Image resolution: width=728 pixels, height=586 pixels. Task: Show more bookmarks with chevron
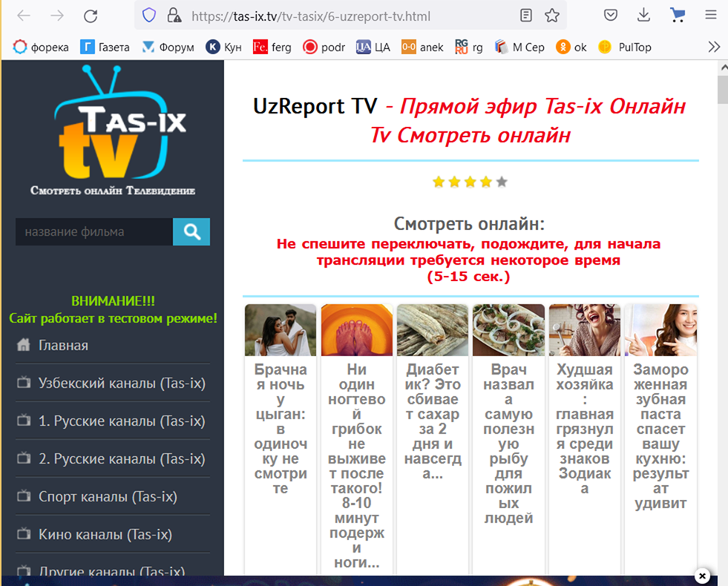click(x=714, y=47)
